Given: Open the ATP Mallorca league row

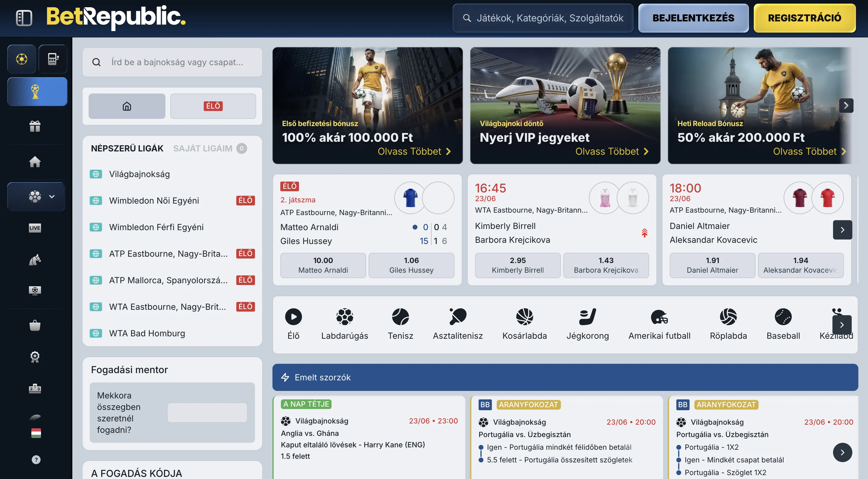Looking at the screenshot, I should (x=172, y=280).
